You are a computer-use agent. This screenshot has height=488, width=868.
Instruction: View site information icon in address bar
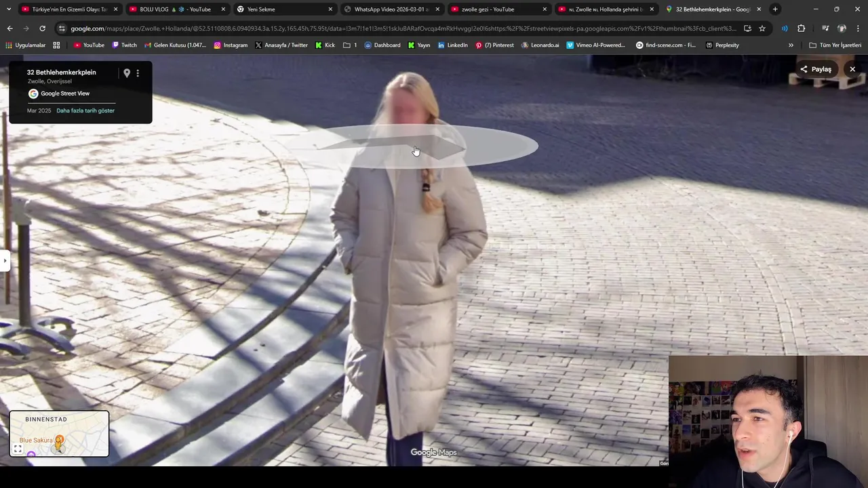pos(62,28)
